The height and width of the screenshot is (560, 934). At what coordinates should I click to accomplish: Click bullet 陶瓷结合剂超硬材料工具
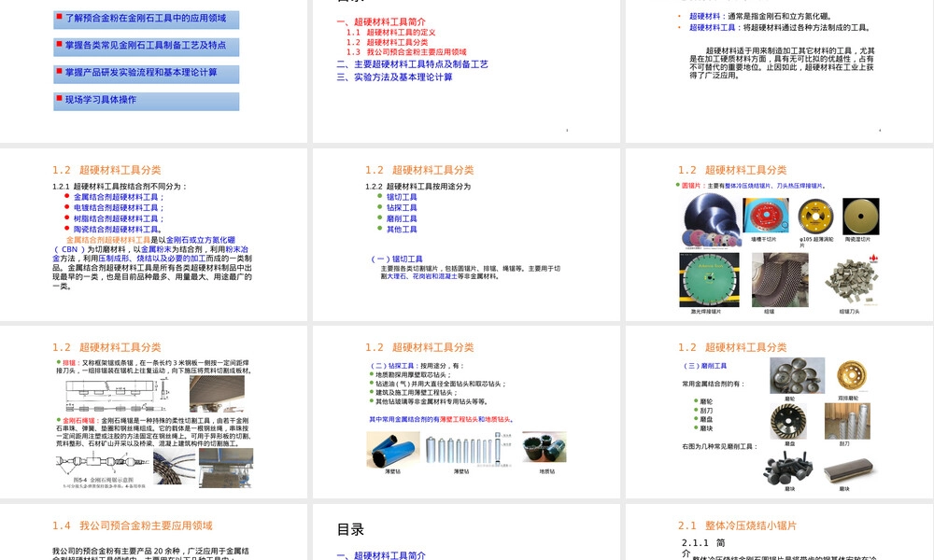(118, 229)
